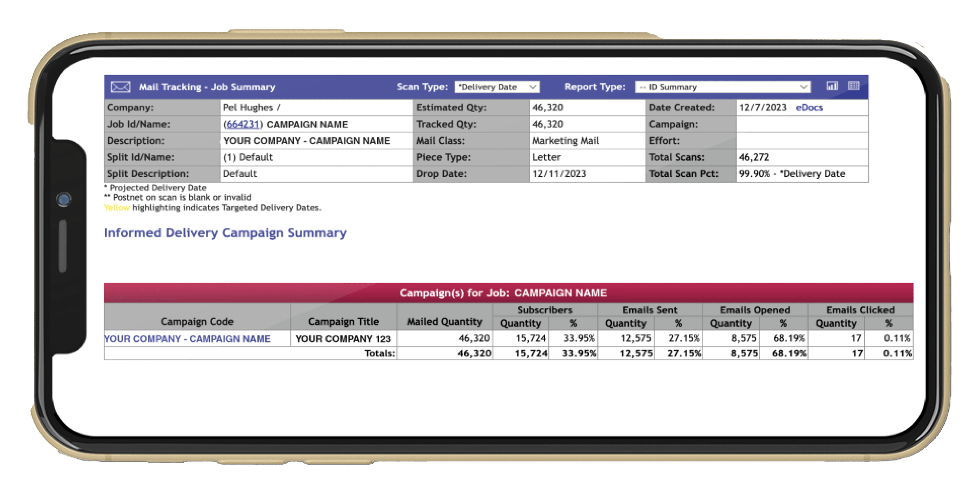Click the Mailed Quantity column header
This screenshot has height=494, width=980.
[x=444, y=322]
